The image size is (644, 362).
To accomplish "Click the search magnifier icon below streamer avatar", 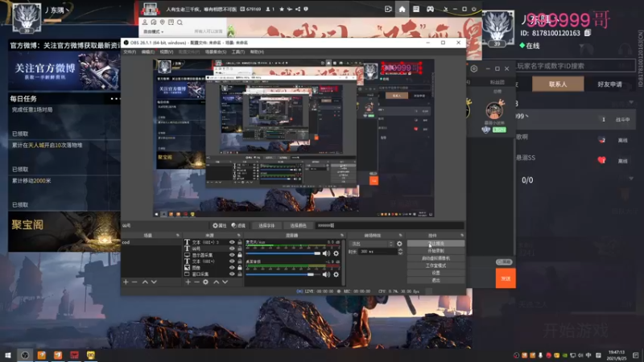I will (180, 23).
